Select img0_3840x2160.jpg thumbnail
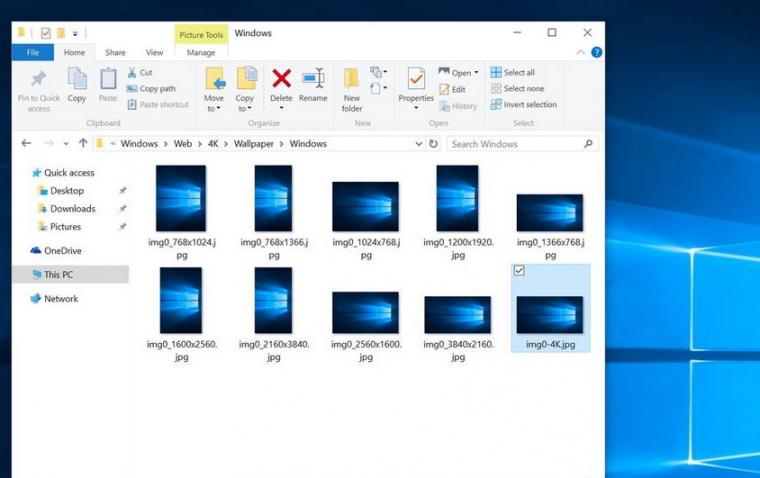This screenshot has width=760, height=478. (x=458, y=315)
